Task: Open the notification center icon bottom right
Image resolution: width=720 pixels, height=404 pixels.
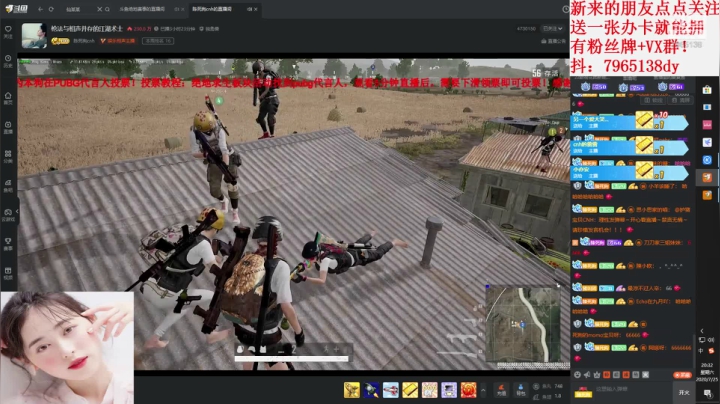Action: [x=708, y=393]
